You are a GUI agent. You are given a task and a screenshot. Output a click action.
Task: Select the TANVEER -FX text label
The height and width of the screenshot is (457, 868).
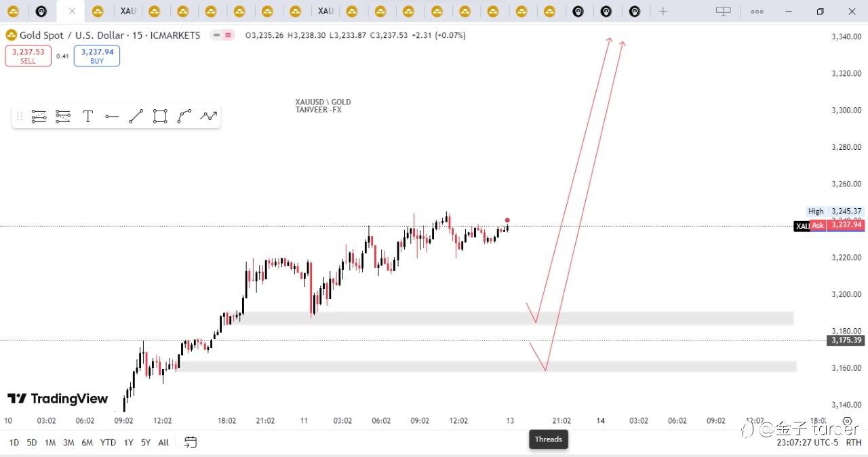318,110
